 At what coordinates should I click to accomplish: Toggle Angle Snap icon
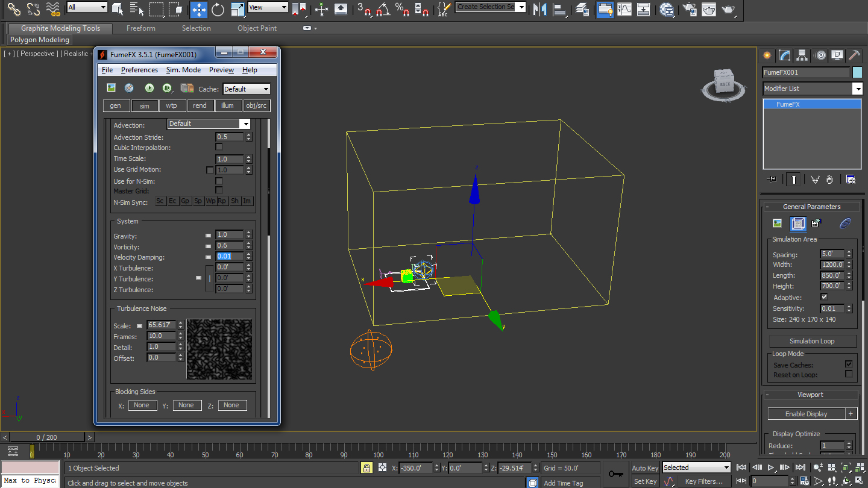click(383, 9)
